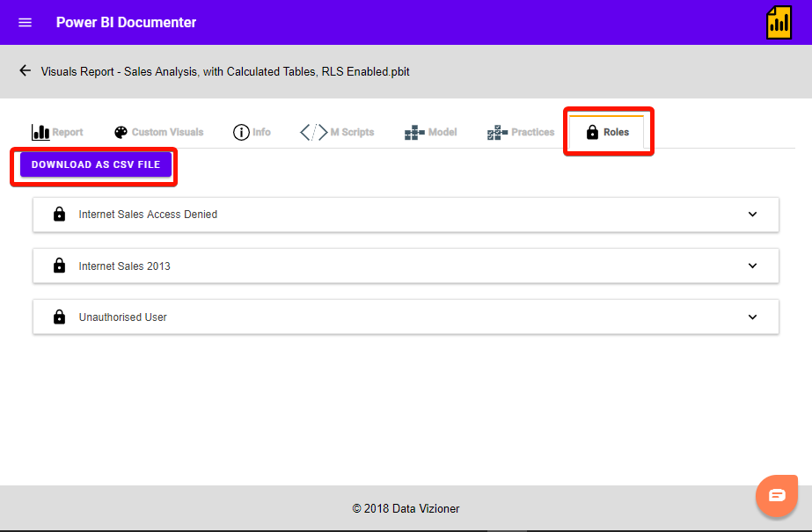Open the chat support bubble

pyautogui.click(x=777, y=495)
